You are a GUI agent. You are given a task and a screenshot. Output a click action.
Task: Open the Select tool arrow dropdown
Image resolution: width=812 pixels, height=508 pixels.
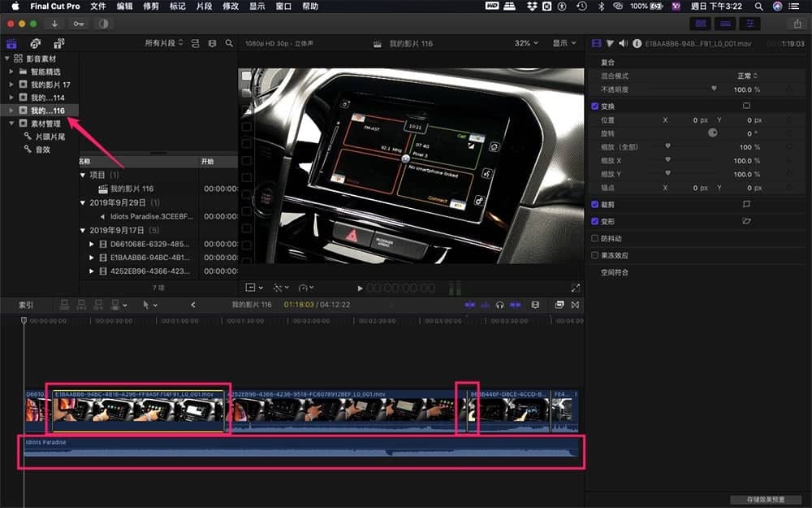click(149, 306)
